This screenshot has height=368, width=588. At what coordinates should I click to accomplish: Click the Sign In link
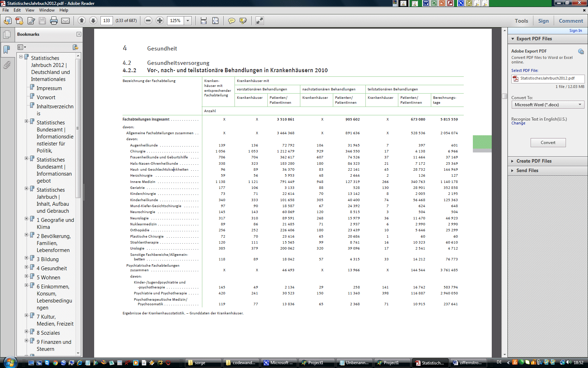[x=575, y=31]
